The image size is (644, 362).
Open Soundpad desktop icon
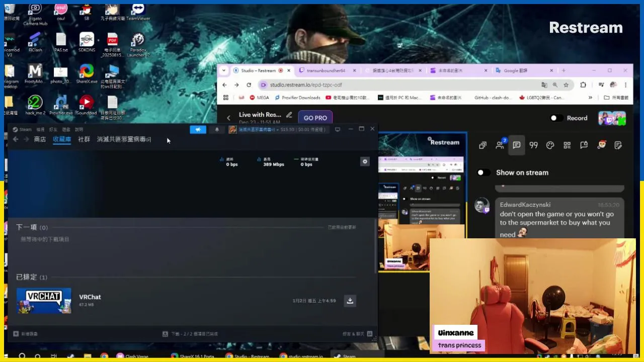pos(86,105)
